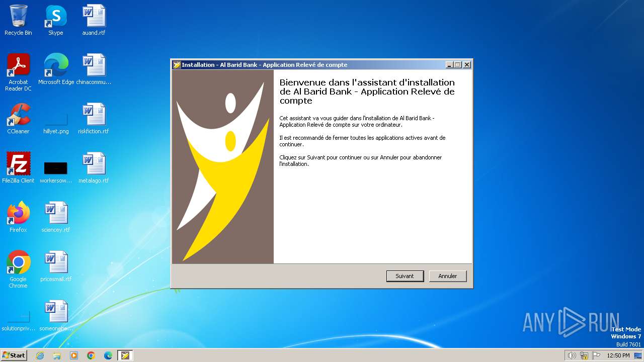Close the installer window
The height and width of the screenshot is (362, 644).
pyautogui.click(x=467, y=65)
